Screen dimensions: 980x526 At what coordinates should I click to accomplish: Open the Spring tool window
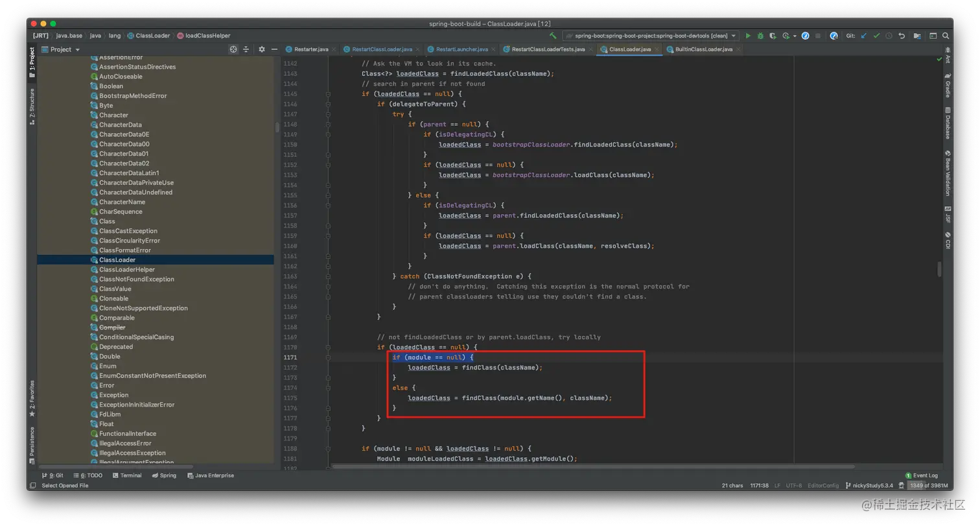click(164, 475)
